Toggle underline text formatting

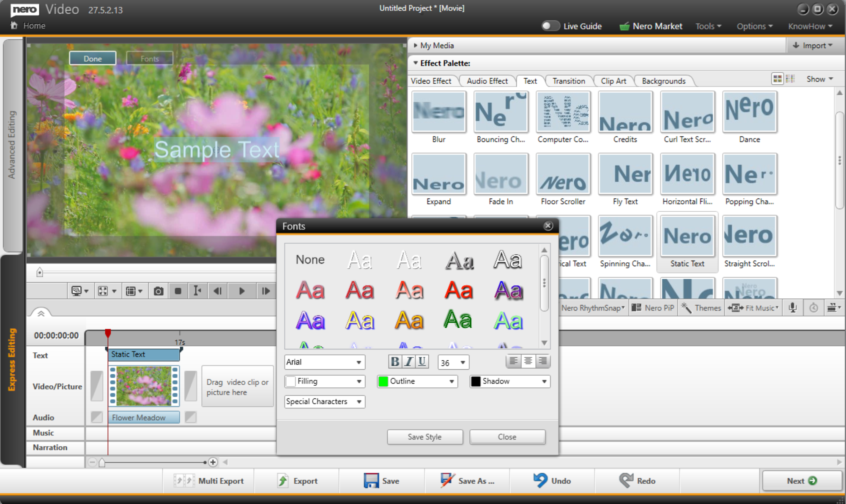(x=422, y=362)
